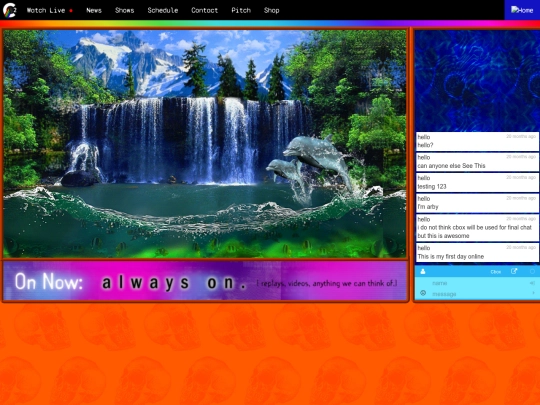Open the Contact page

205,10
